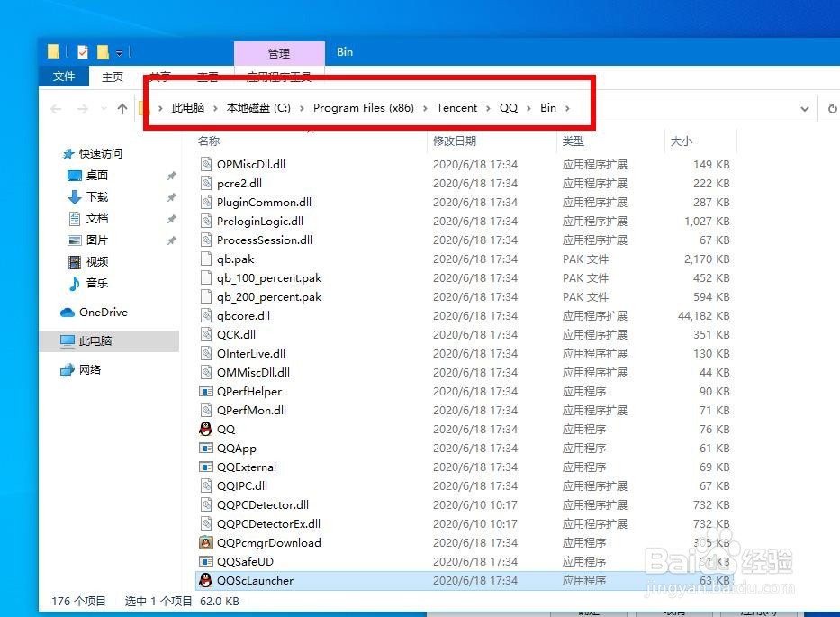Screen dimensions: 840x617
Task: Click properties icon in quick access toolbar
Action: tap(83, 52)
